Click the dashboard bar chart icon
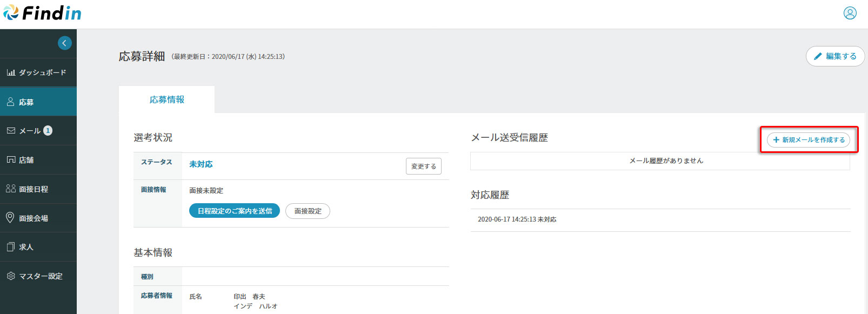The height and width of the screenshot is (314, 868). [x=11, y=72]
